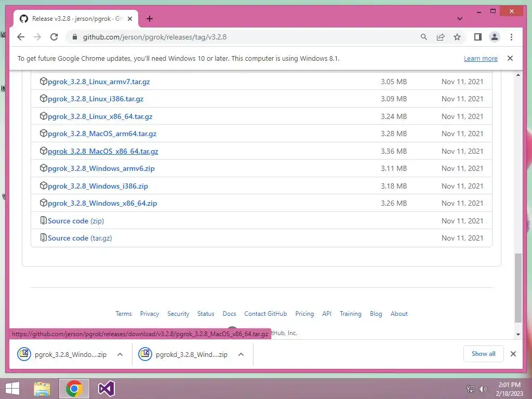Select the Release v3.2.8 jerson/pgrok tab
The image size is (532, 399).
point(76,19)
